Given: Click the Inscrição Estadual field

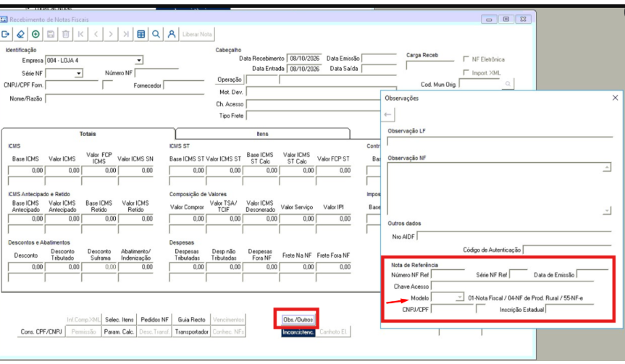Looking at the screenshot, I should [x=569, y=309].
